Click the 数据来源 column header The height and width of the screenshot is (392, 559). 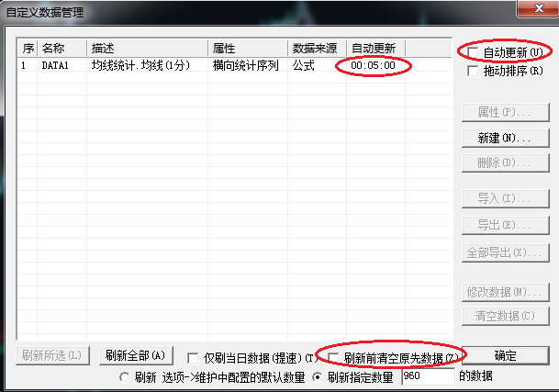click(x=317, y=48)
